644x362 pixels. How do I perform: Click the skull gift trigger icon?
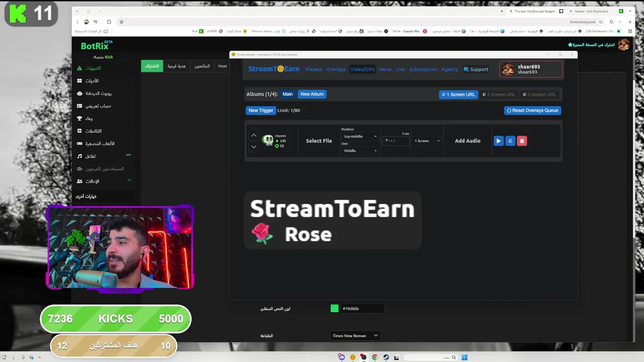(268, 140)
